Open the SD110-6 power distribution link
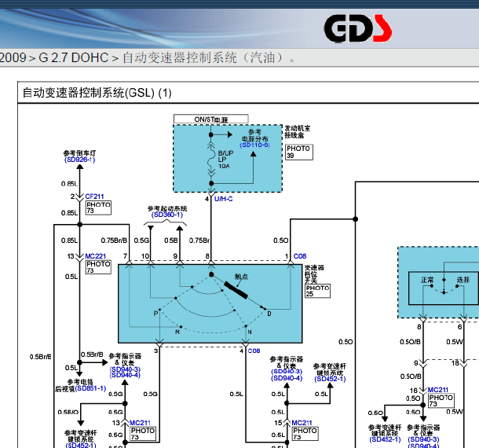 [254, 145]
